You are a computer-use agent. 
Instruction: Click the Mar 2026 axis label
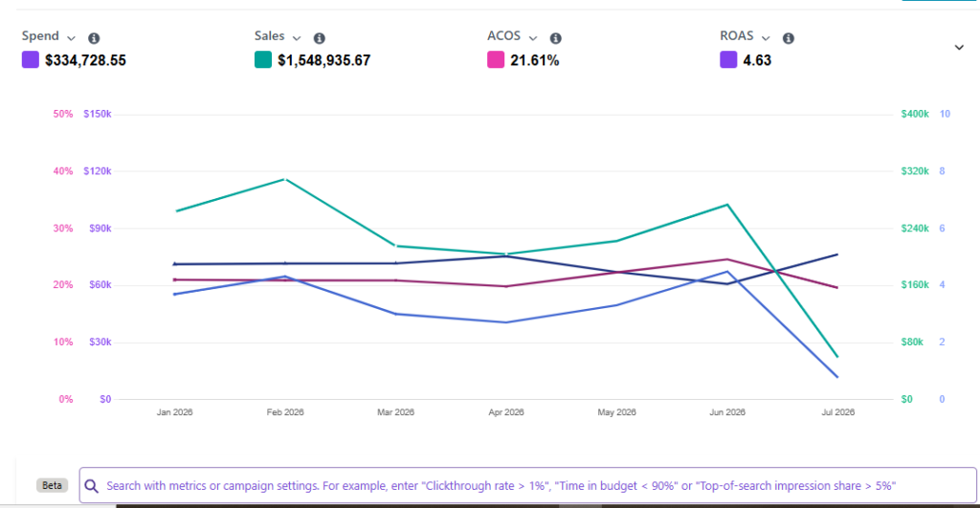[395, 412]
